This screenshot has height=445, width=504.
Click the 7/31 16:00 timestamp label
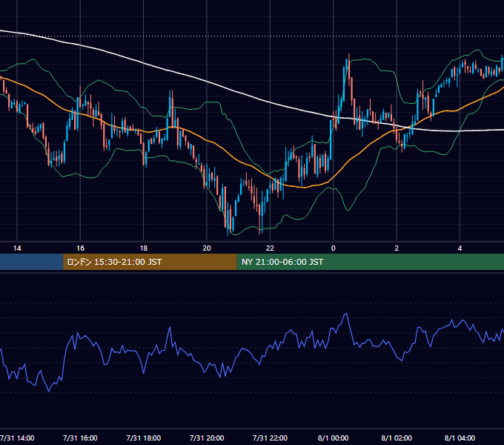click(x=80, y=438)
